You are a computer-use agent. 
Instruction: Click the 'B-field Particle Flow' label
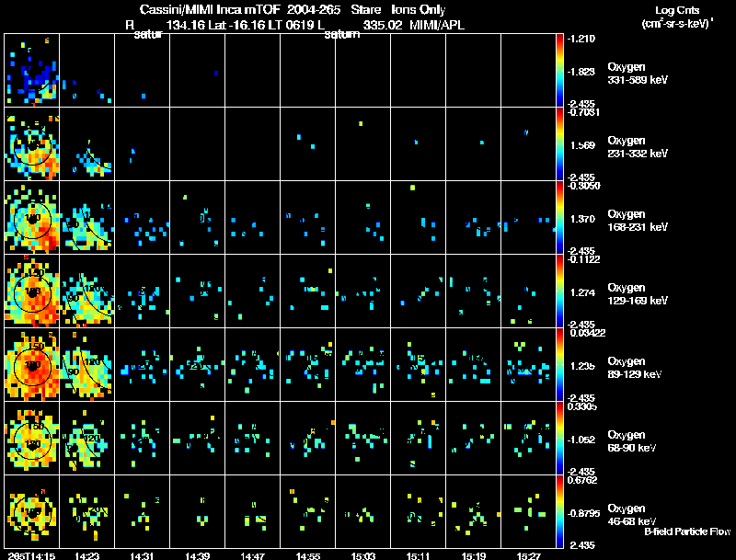click(x=687, y=531)
